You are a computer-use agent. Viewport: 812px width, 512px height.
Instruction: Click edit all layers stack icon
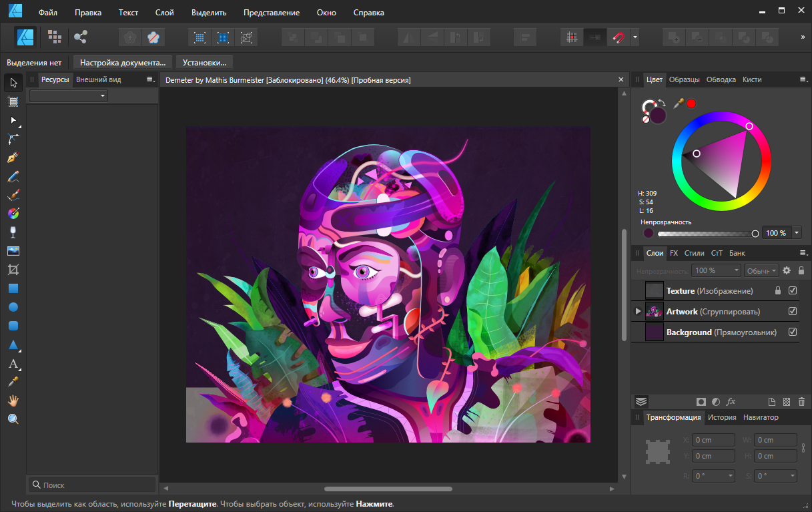click(641, 402)
